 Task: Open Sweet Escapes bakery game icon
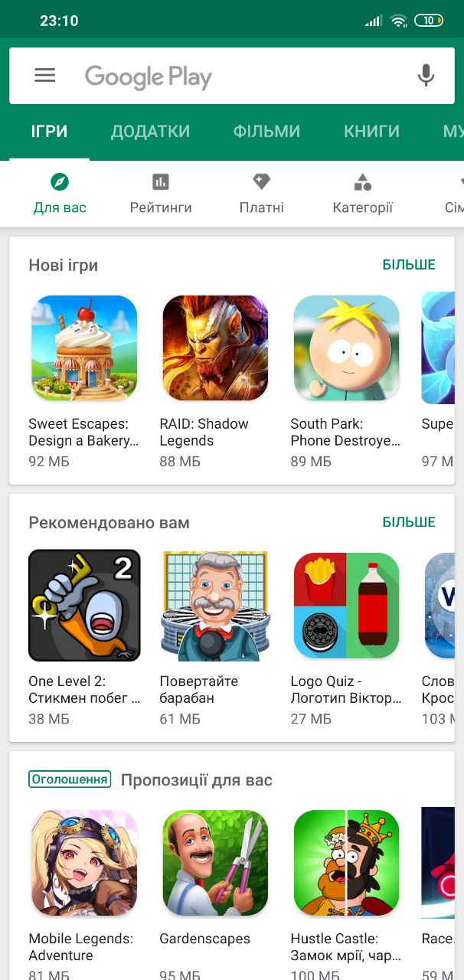(84, 348)
